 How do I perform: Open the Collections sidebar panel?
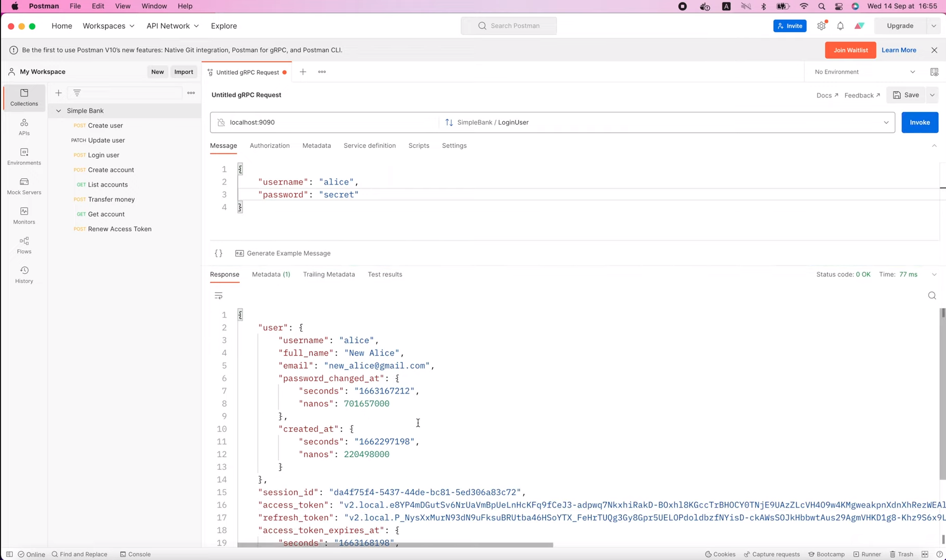click(x=24, y=97)
